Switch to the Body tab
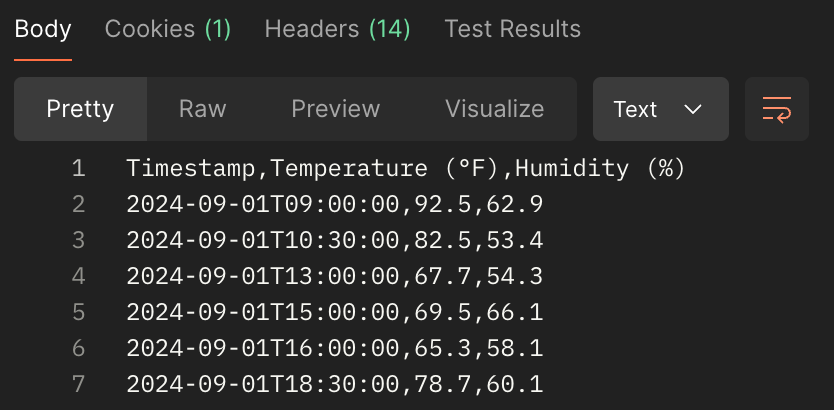The width and height of the screenshot is (834, 410). point(43,29)
